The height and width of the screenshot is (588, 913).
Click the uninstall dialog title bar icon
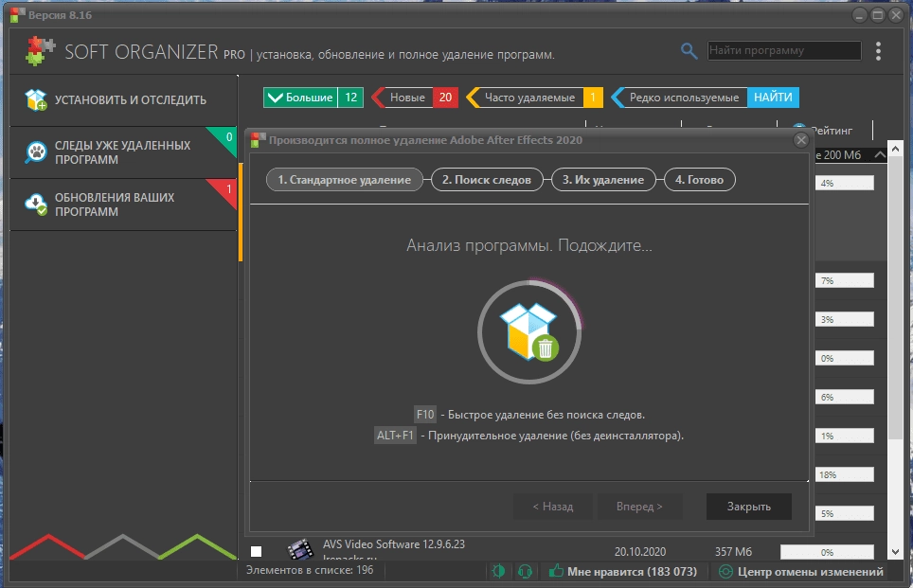coord(258,140)
